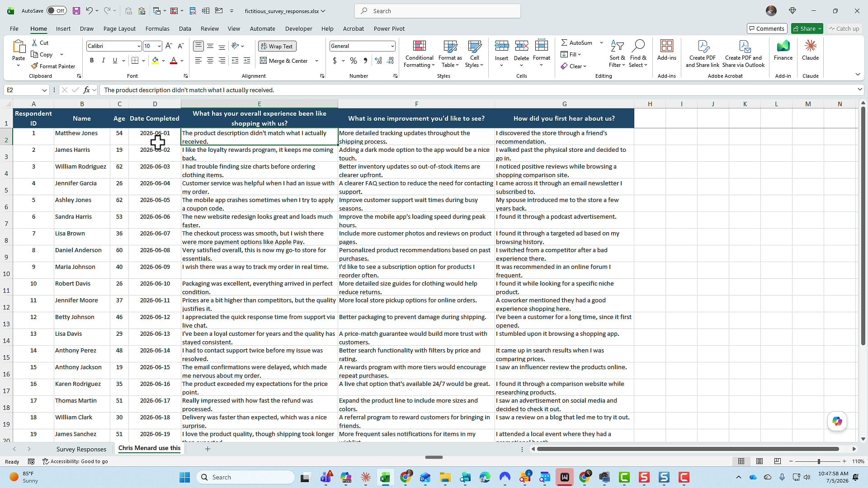Switch to the Formulas ribbon tab
This screenshot has height=488, width=868.
tap(157, 28)
